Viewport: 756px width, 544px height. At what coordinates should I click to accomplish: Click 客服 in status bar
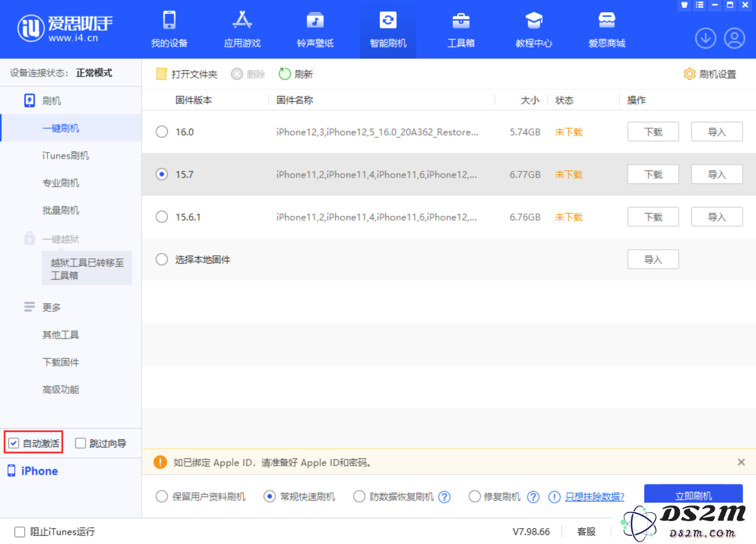[x=586, y=532]
